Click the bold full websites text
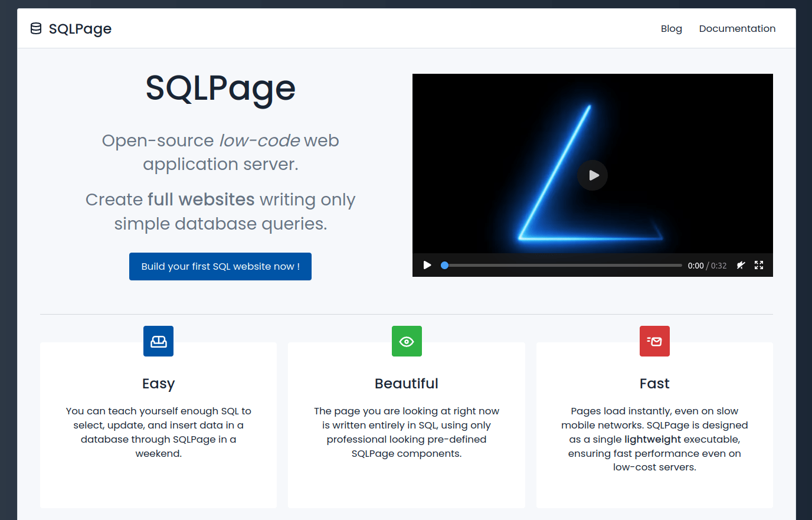The height and width of the screenshot is (520, 812). 201,200
